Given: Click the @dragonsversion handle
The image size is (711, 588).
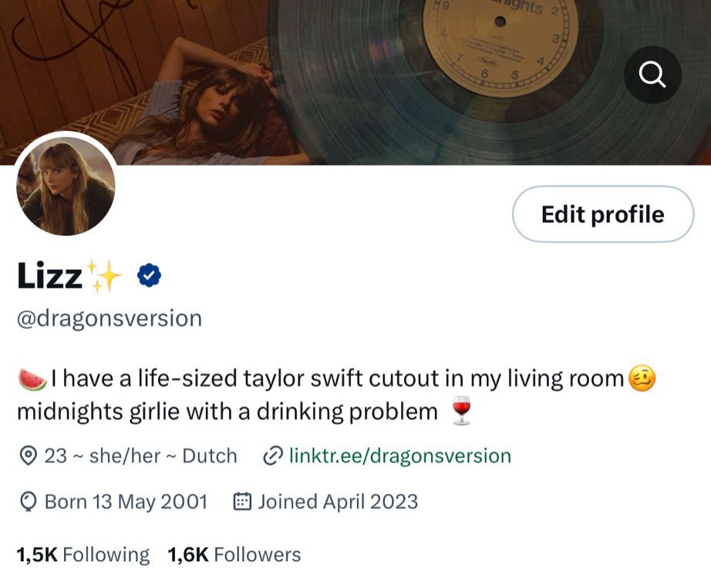Looking at the screenshot, I should [110, 318].
